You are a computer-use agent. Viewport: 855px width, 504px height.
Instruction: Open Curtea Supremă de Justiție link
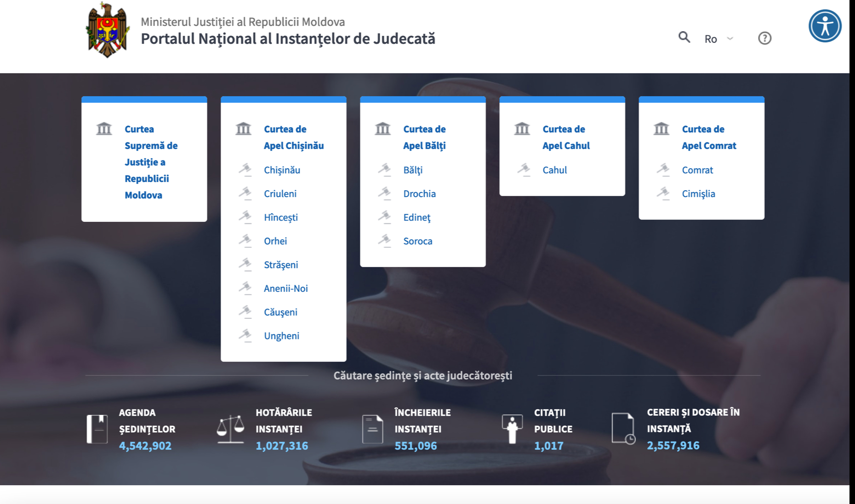[x=150, y=162]
